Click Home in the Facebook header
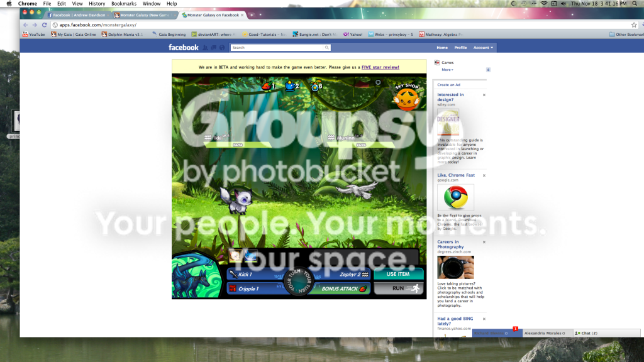644x362 pixels. click(442, 48)
